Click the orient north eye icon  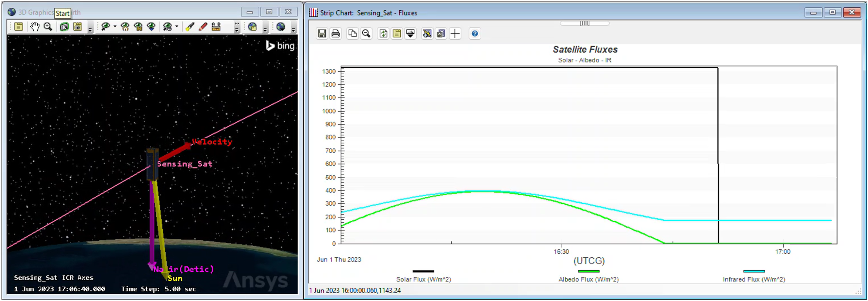click(138, 27)
